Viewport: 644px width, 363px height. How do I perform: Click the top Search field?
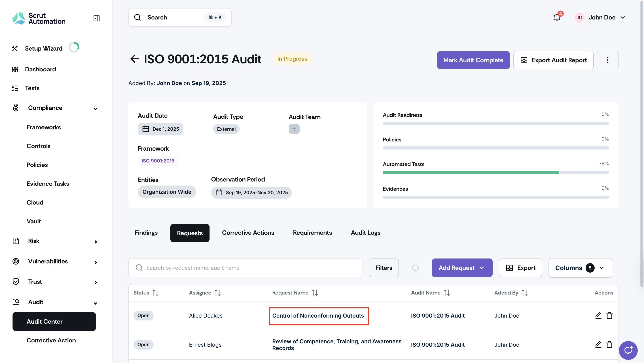[x=180, y=17]
